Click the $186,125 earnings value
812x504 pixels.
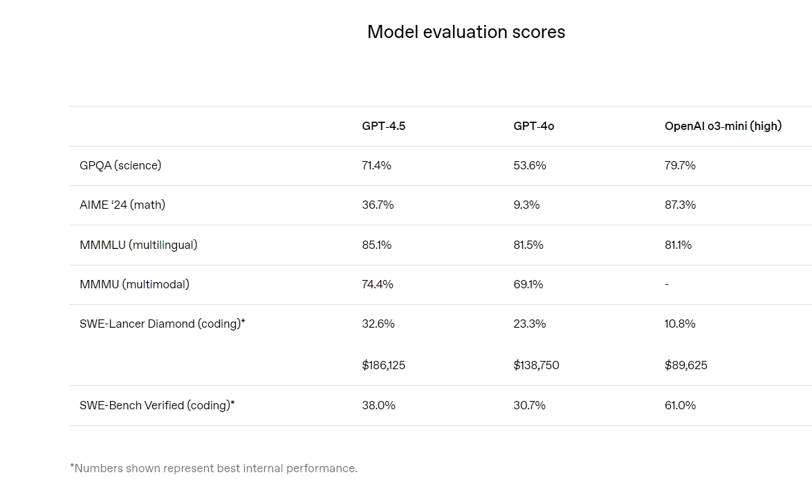pos(383,365)
